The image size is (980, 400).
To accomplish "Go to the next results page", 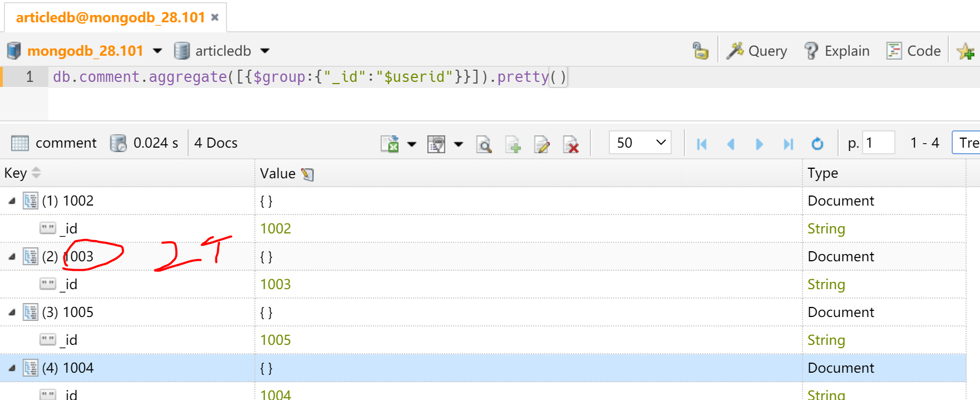I will pos(759,144).
